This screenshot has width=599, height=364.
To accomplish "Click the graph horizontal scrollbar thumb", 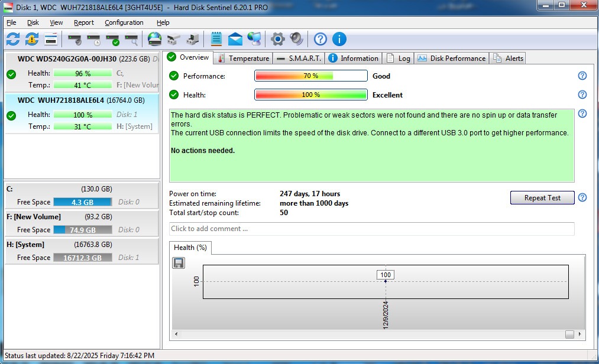I will 569,334.
